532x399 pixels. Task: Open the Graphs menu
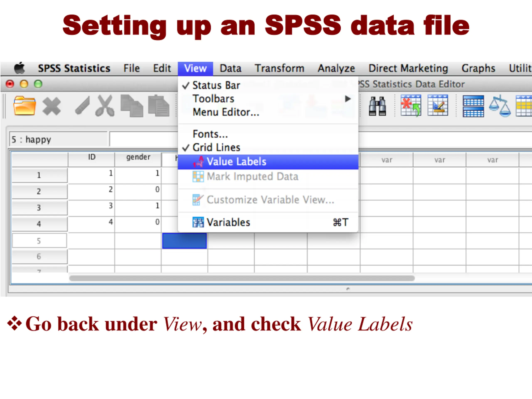point(478,69)
